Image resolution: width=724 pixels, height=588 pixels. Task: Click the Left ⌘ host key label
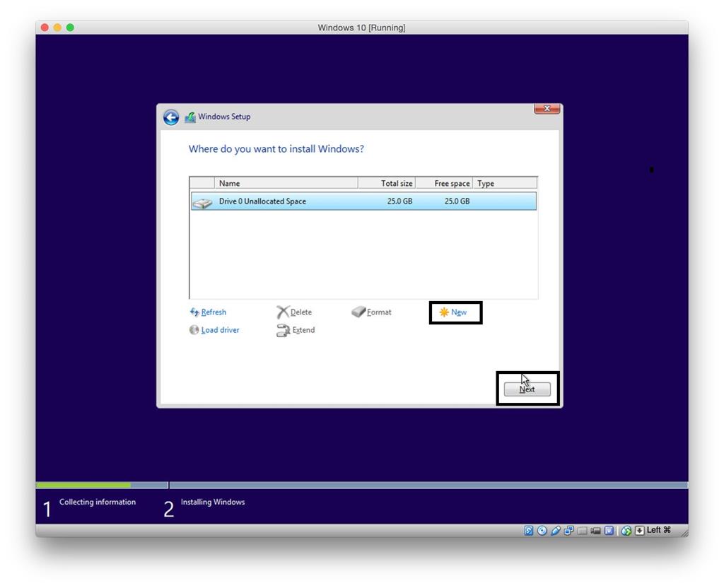658,530
